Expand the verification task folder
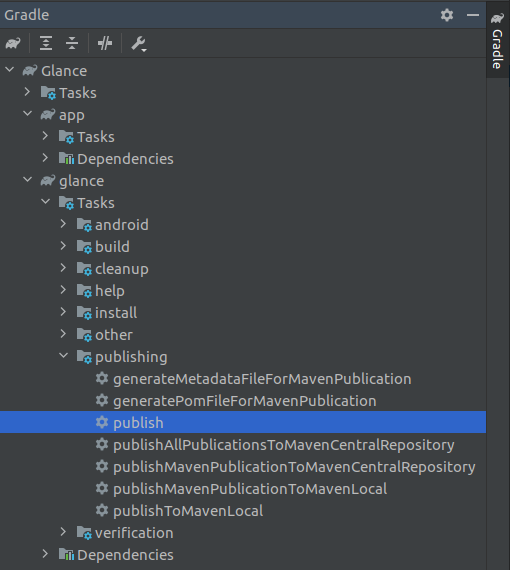Viewport: 510px width, 570px height. click(63, 532)
